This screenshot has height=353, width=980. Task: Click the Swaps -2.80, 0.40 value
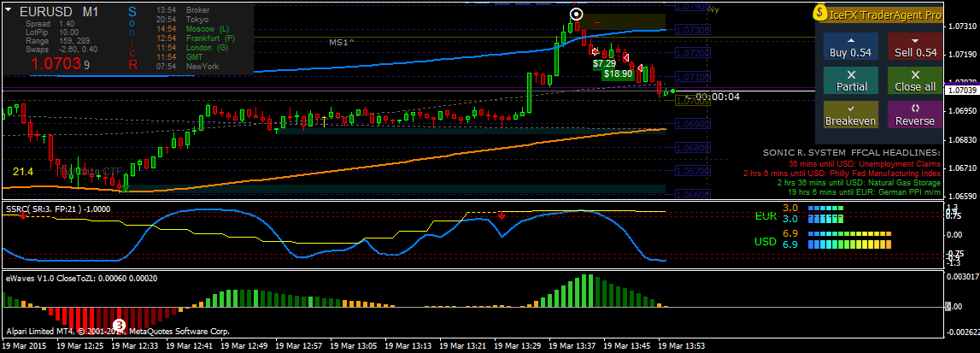tap(78, 49)
